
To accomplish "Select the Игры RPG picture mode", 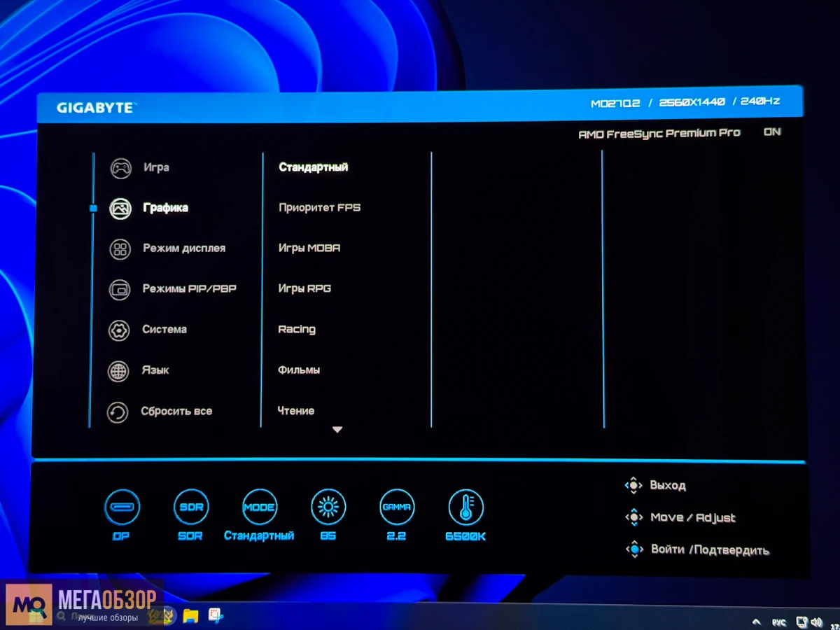I will click(304, 288).
